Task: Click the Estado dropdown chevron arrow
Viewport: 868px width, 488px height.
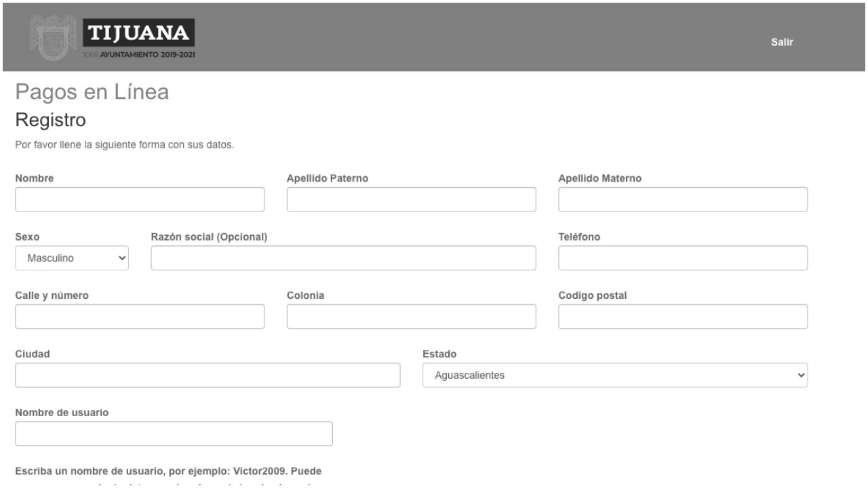Action: [x=802, y=375]
